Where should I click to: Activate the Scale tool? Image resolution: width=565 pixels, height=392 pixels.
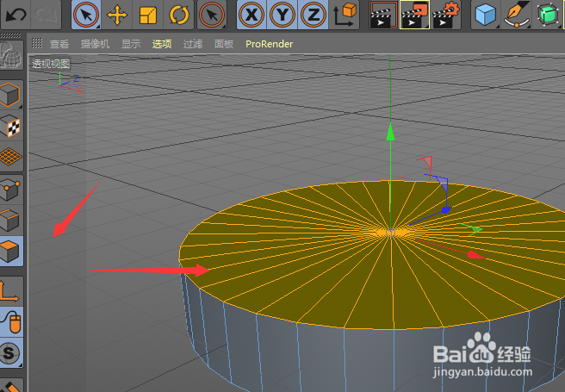pos(148,16)
